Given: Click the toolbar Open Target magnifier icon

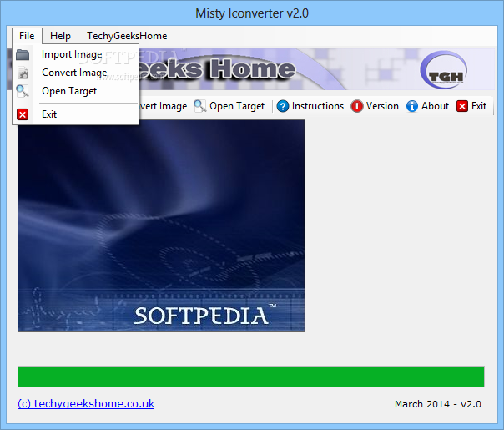Looking at the screenshot, I should coord(200,106).
